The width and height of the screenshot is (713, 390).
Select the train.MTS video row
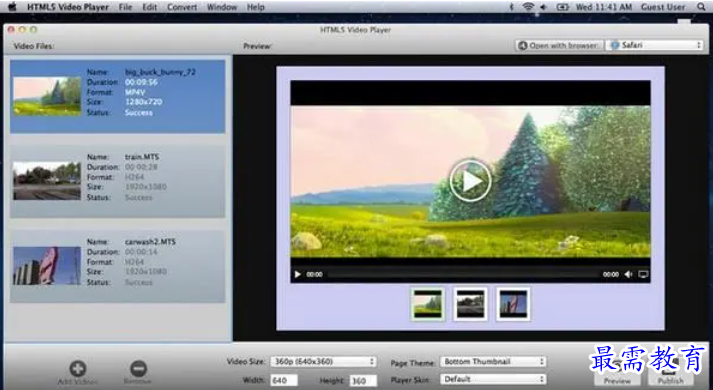[118, 181]
